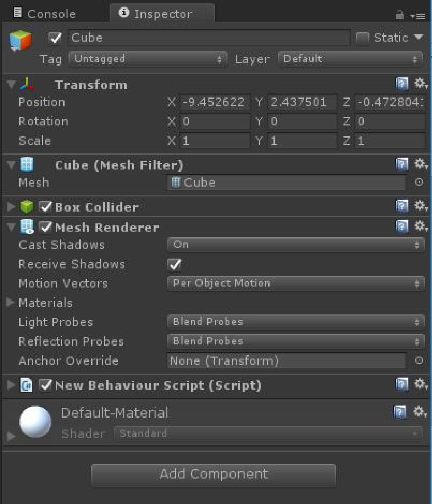Image resolution: width=432 pixels, height=504 pixels.
Task: Click the Add Component button
Action: 213,474
